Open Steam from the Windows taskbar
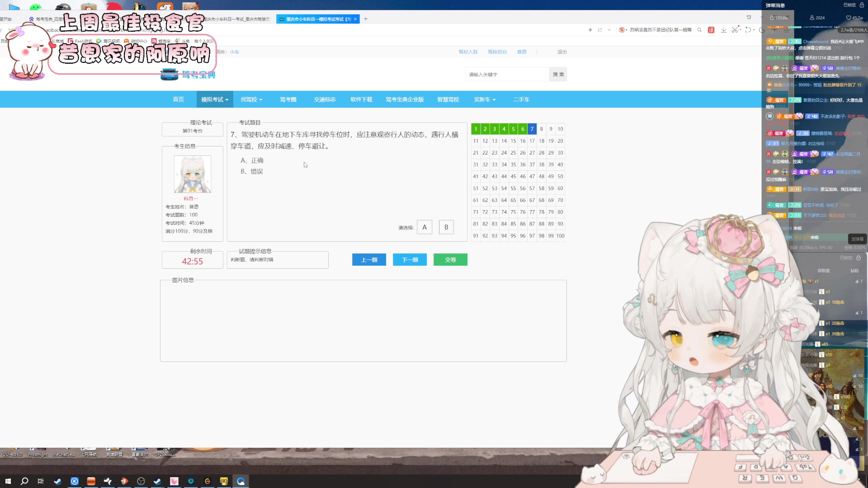Viewport: 868px width, 488px height. click(x=57, y=481)
